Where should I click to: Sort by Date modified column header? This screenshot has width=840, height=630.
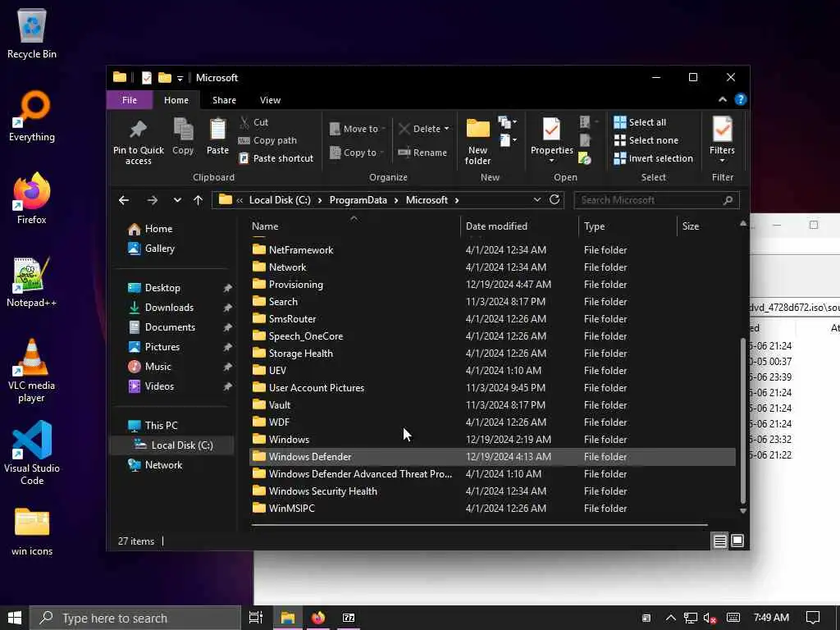[x=519, y=226]
